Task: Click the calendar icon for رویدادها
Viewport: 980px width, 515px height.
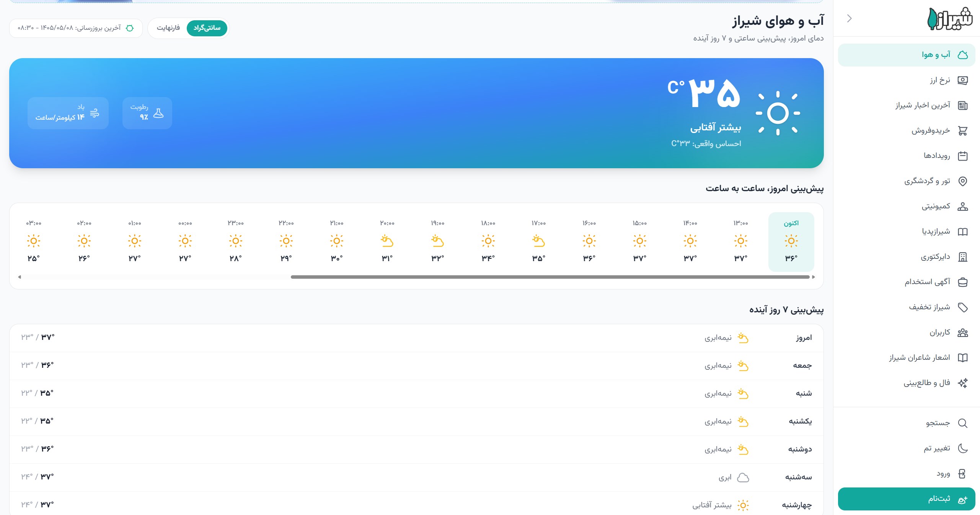Action: (x=962, y=156)
